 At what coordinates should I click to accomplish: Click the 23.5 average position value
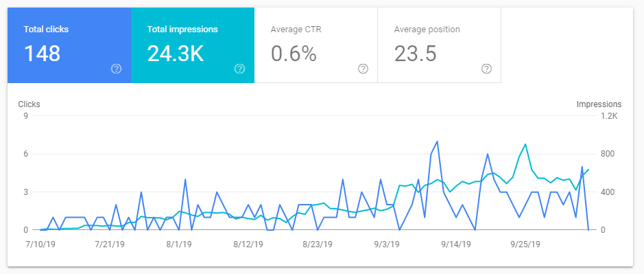[x=415, y=54]
